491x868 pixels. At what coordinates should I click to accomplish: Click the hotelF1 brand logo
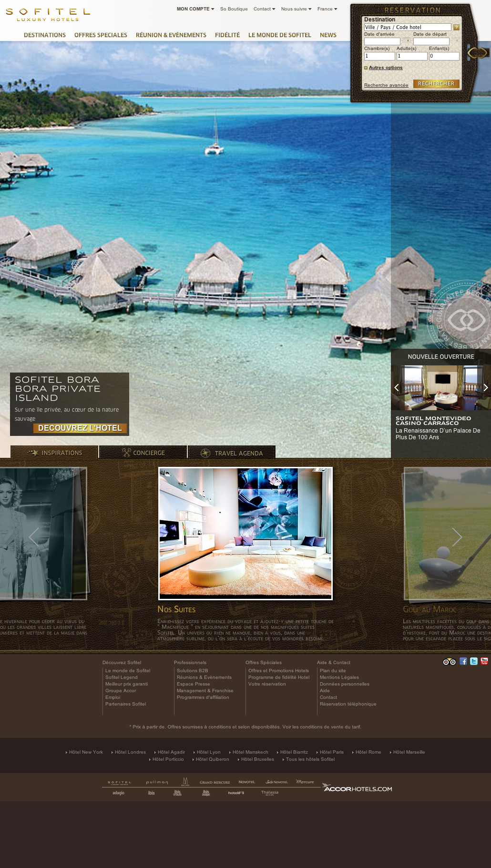pyautogui.click(x=236, y=793)
